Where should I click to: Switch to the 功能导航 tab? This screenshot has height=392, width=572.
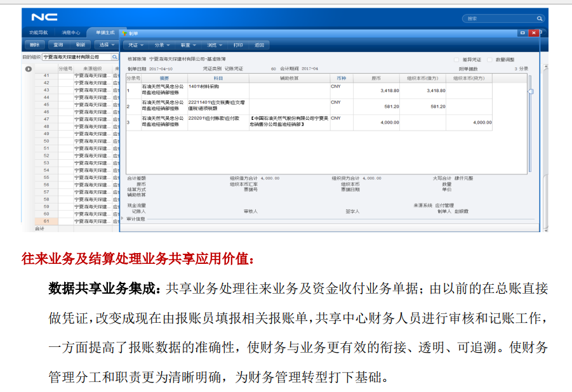(x=38, y=32)
